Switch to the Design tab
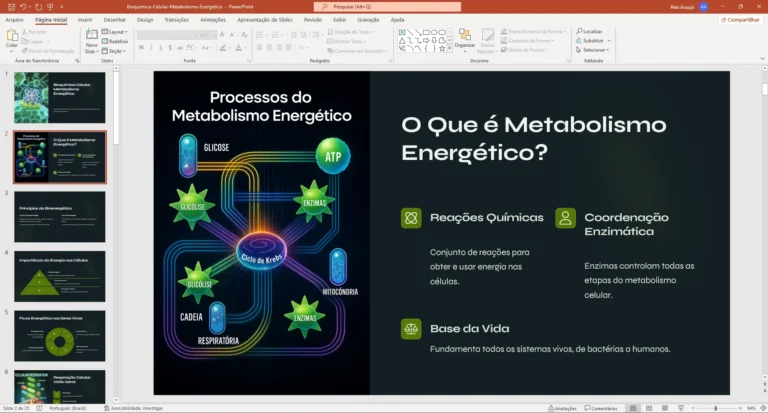768x413 pixels. pos(145,20)
